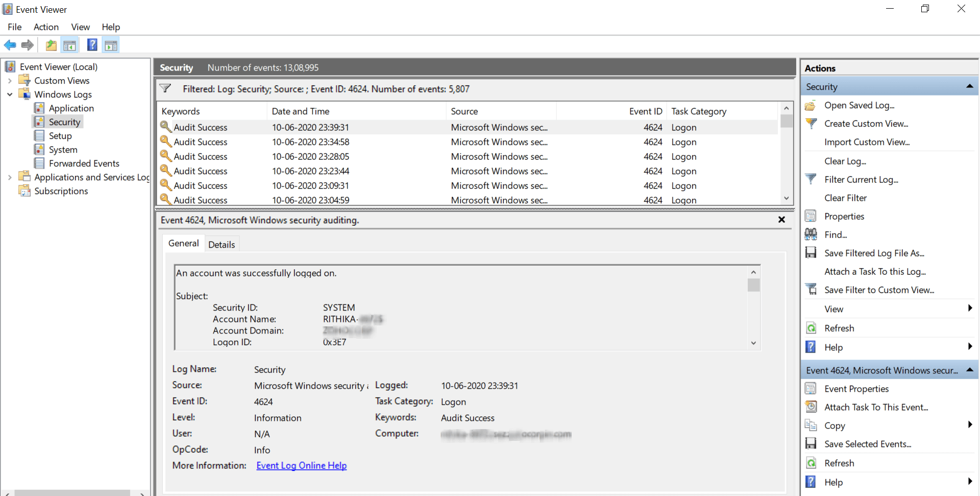Click the Setup log icon in tree
The image size is (980, 496).
39,135
